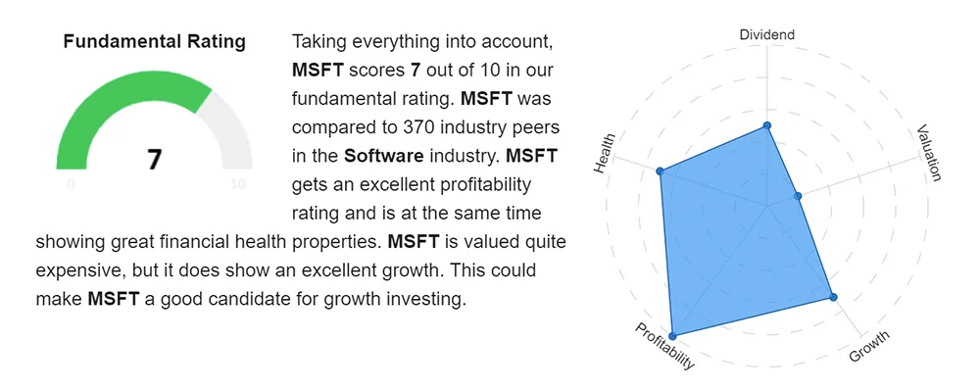Select the Valuation axis label
Screen dimensions: 980x391
coord(928,153)
